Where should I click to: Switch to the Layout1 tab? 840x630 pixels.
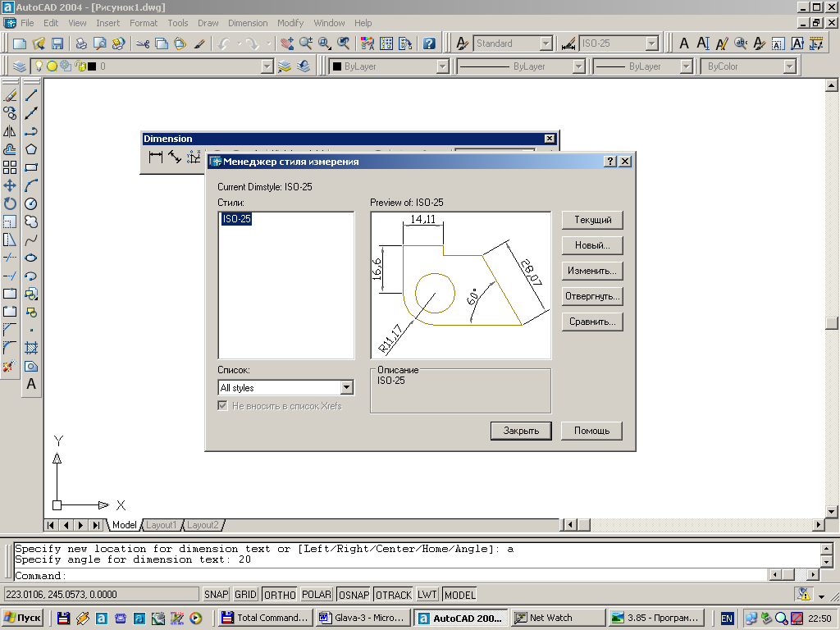coord(162,525)
